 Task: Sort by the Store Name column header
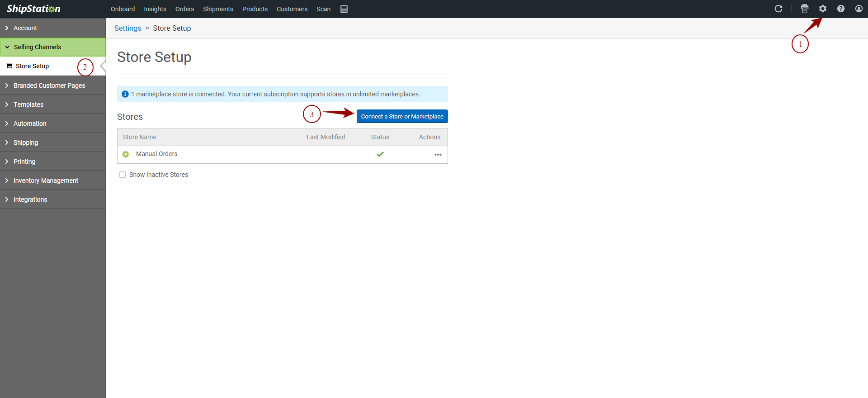[x=140, y=137]
